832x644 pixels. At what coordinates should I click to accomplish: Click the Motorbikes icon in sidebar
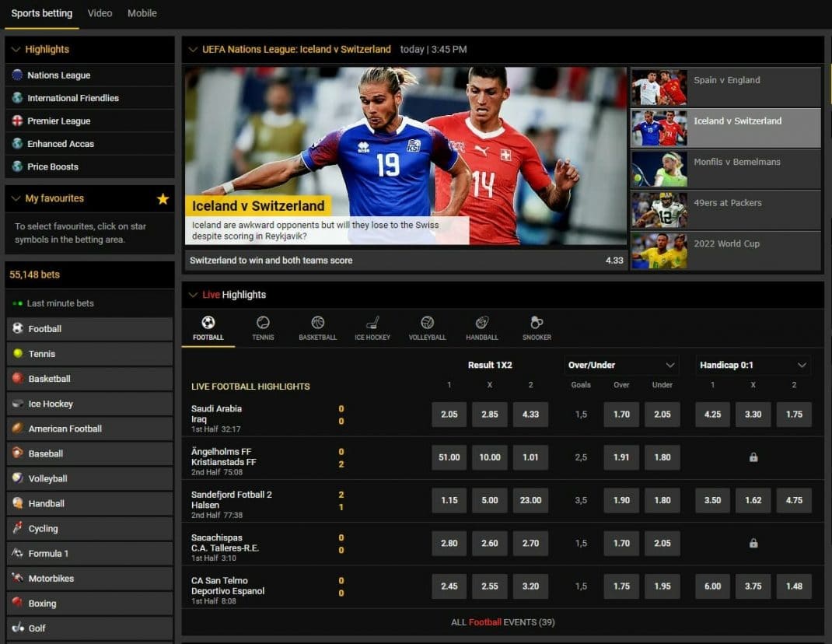(x=18, y=578)
